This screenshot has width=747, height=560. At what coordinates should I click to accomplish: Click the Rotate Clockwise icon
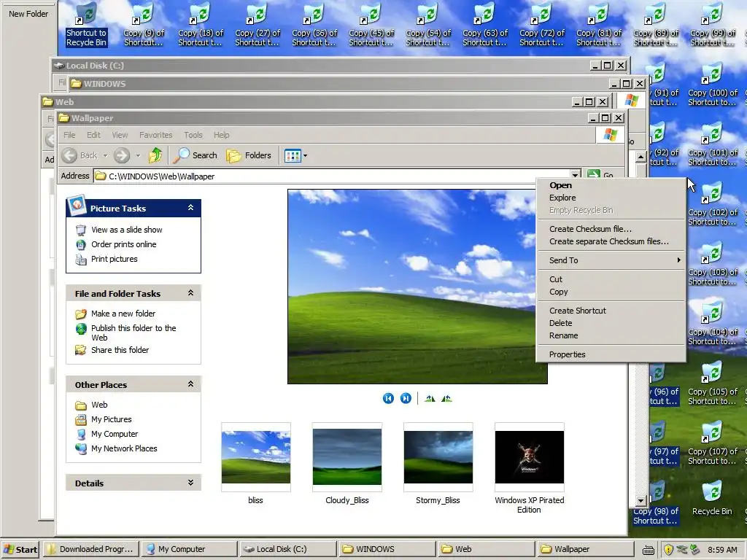430,399
